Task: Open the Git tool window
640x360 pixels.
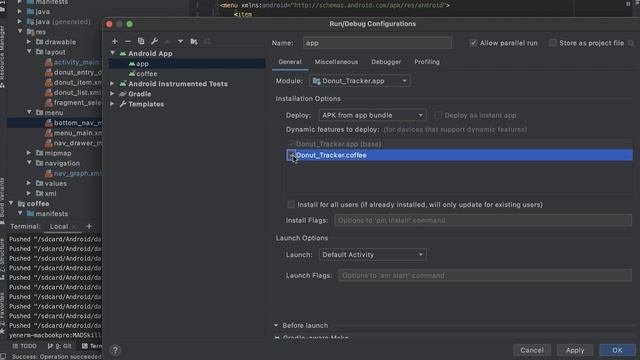Action: [x=60, y=346]
